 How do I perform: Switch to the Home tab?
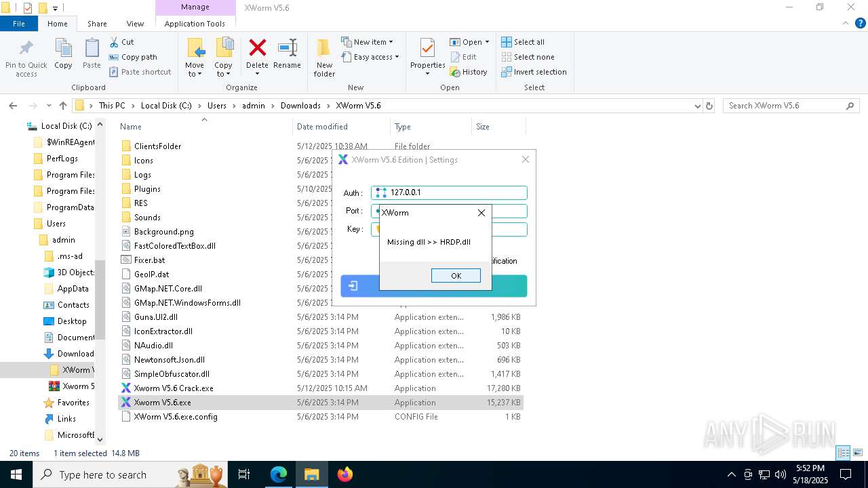pyautogui.click(x=58, y=23)
